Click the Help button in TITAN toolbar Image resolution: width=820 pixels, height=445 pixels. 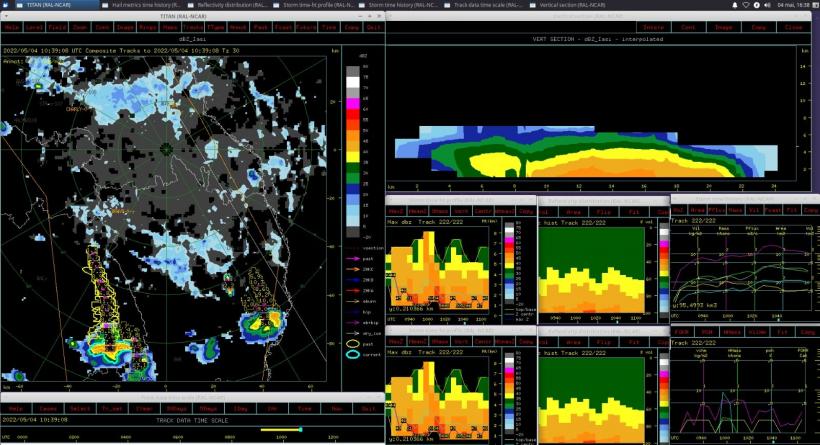pos(12,27)
